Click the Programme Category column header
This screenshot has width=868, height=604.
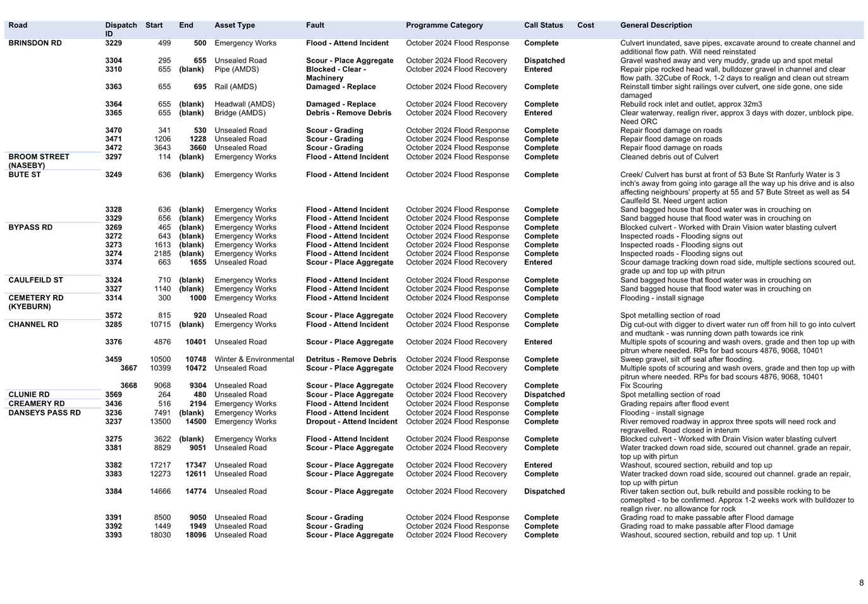(444, 25)
